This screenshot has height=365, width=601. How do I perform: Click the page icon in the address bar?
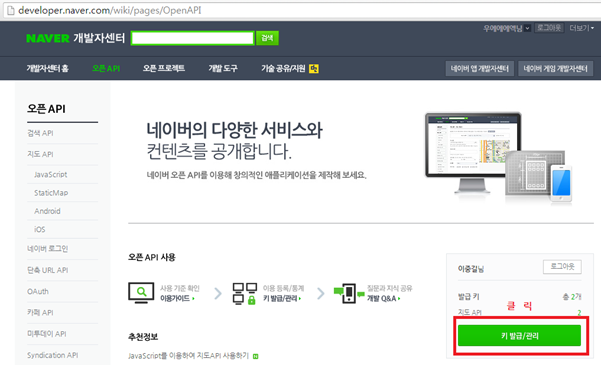(x=11, y=10)
